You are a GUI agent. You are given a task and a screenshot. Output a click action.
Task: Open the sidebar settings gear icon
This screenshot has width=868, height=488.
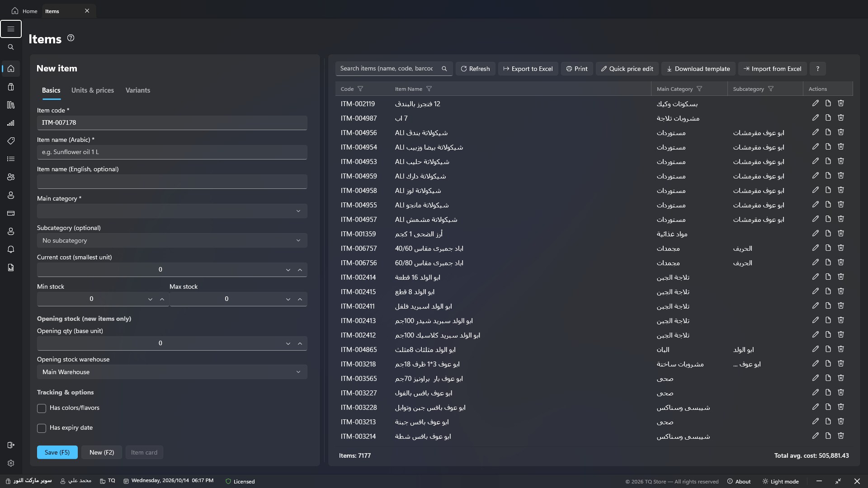pyautogui.click(x=11, y=463)
